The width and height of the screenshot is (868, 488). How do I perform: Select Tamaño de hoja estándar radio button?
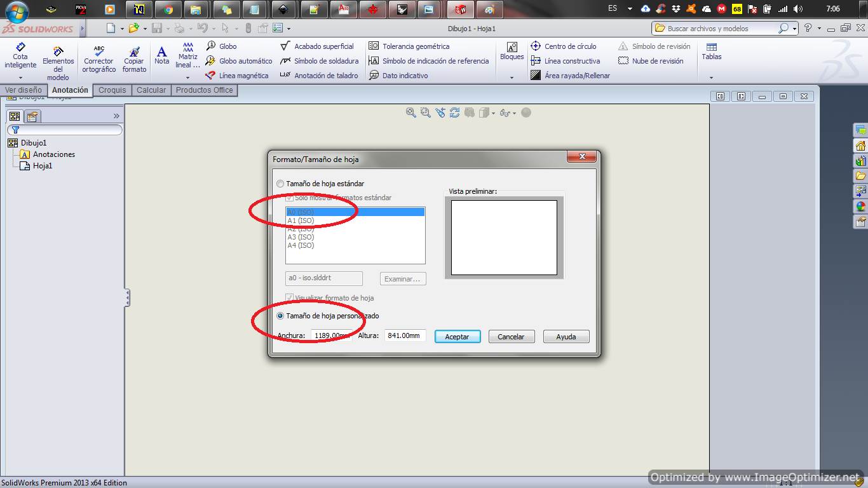[x=280, y=184]
